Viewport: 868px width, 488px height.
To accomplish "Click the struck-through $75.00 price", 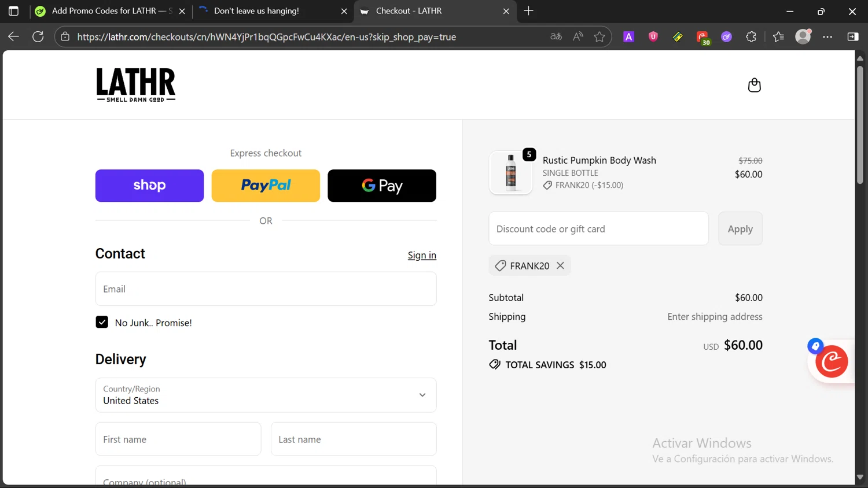I will [x=750, y=160].
